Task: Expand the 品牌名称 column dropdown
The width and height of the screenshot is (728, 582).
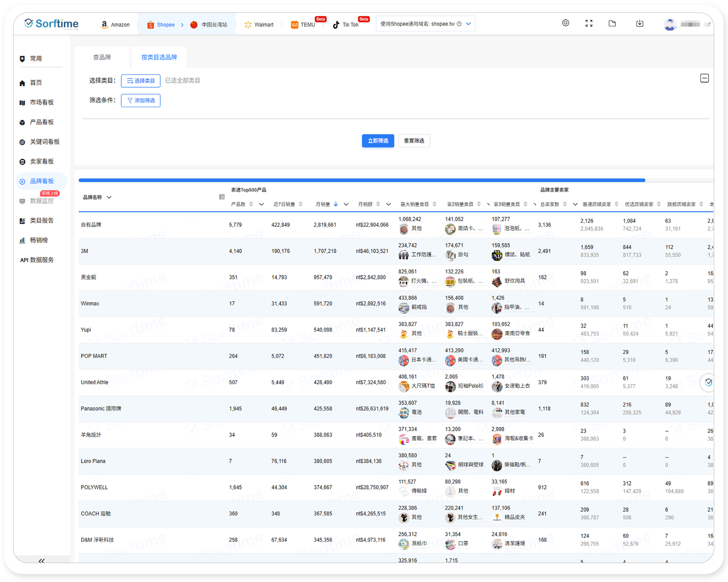Action: 109,197
